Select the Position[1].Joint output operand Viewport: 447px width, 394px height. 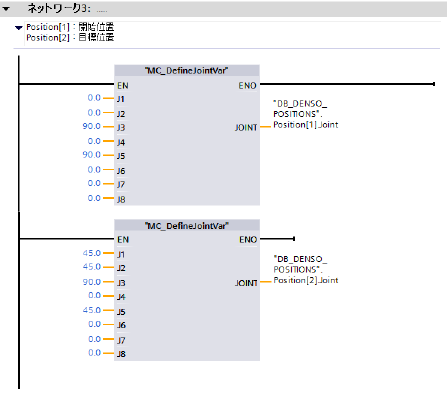click(306, 114)
